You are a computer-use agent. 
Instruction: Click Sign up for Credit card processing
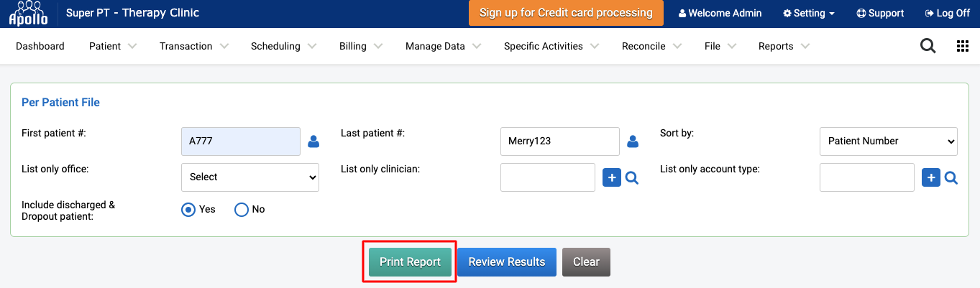(x=566, y=13)
